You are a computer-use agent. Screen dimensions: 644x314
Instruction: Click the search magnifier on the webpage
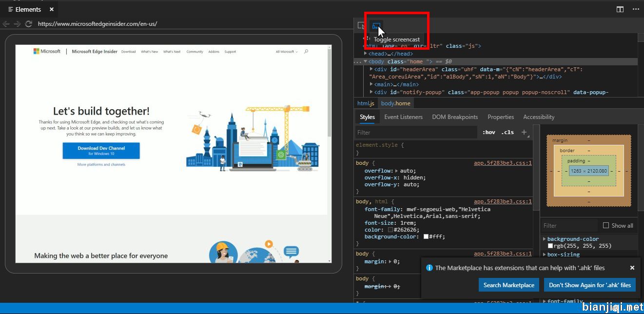pos(306,51)
